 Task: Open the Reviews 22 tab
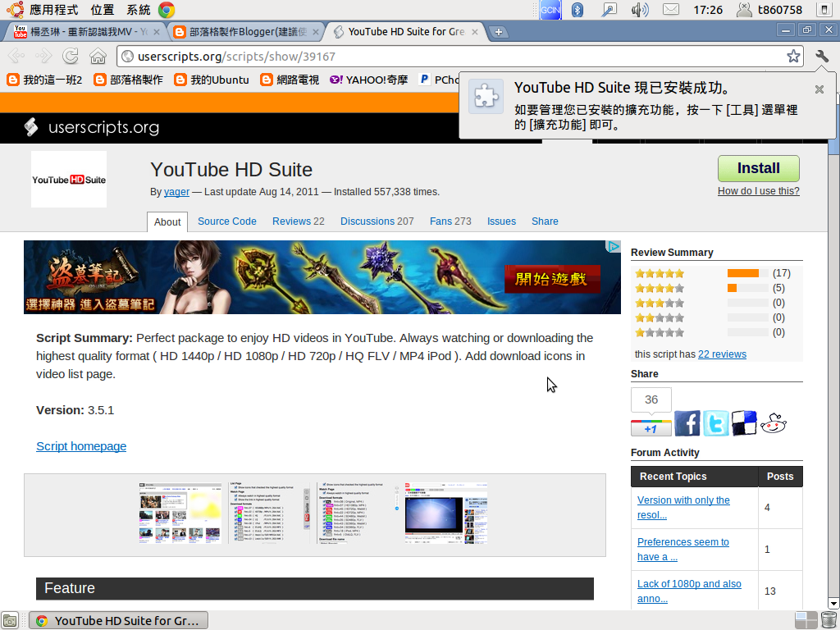coord(299,221)
